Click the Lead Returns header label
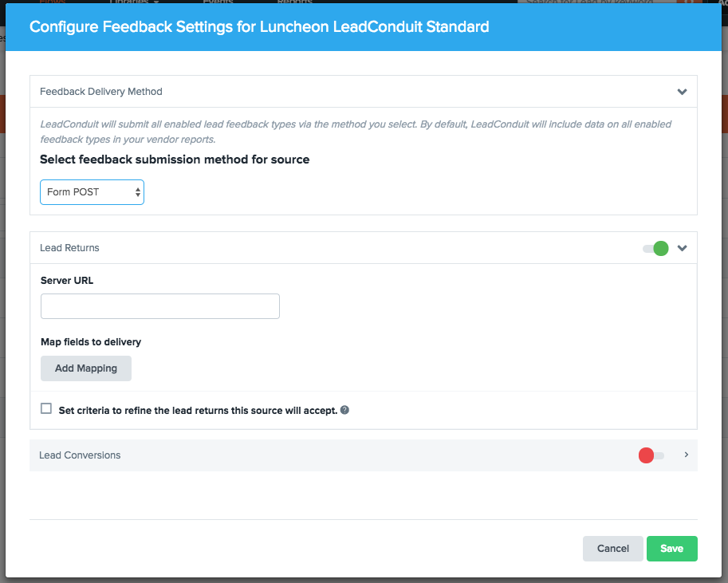Image resolution: width=728 pixels, height=583 pixels. click(69, 247)
